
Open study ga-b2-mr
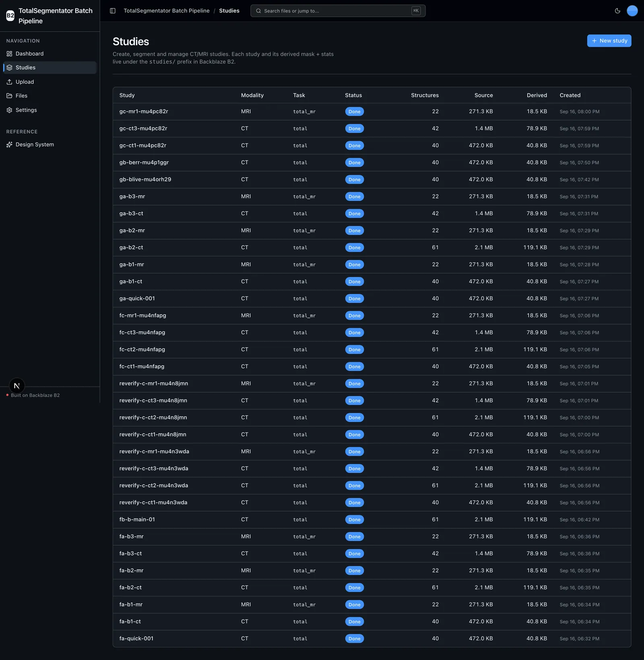132,231
